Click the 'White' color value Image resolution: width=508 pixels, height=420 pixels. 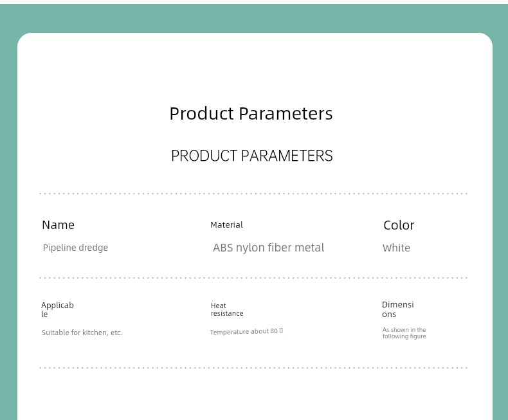point(396,248)
